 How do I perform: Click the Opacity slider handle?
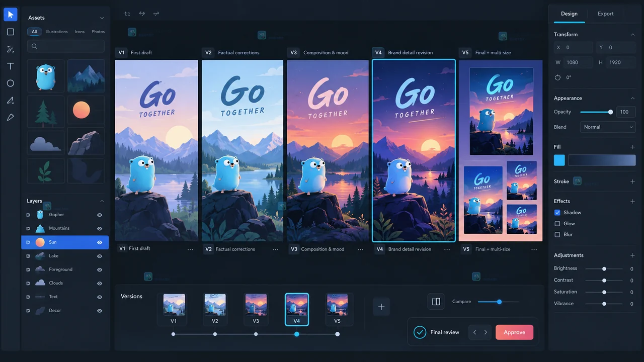pyautogui.click(x=610, y=112)
